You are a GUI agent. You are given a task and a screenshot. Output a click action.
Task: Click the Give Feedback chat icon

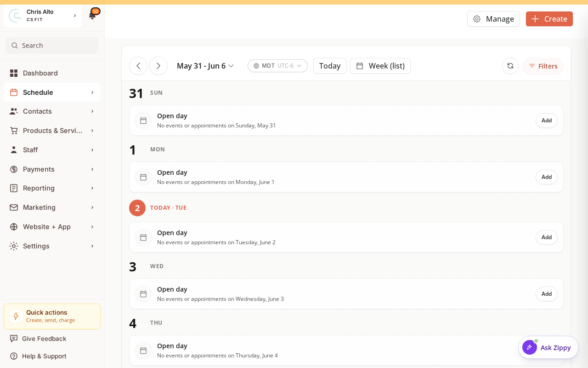(x=14, y=339)
